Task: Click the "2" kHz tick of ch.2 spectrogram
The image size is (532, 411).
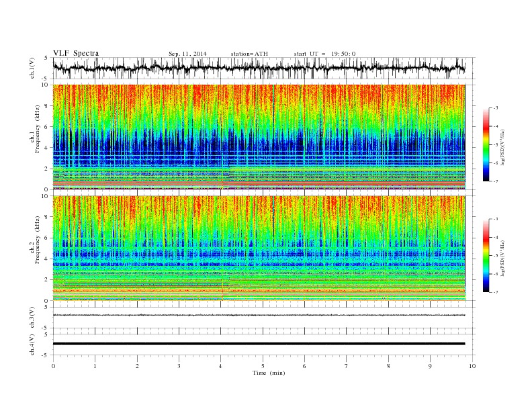Action: point(47,280)
